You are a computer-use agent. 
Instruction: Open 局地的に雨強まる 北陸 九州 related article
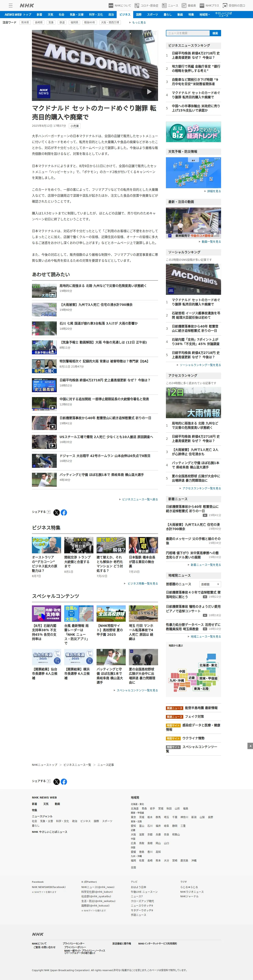(103, 286)
